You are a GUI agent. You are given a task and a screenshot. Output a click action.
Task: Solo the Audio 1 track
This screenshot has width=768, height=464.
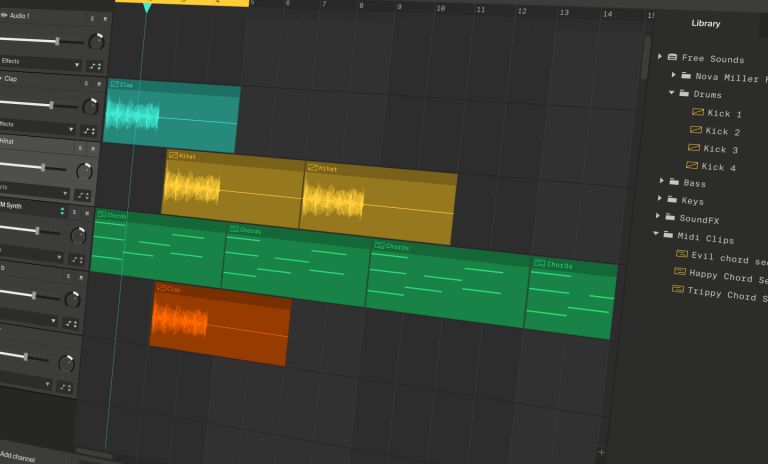tap(92, 19)
